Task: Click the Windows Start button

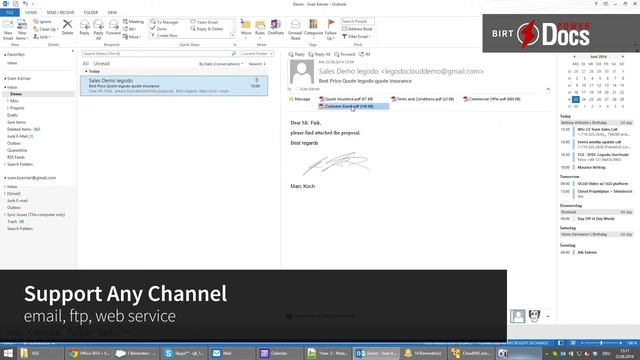Action: [8, 353]
